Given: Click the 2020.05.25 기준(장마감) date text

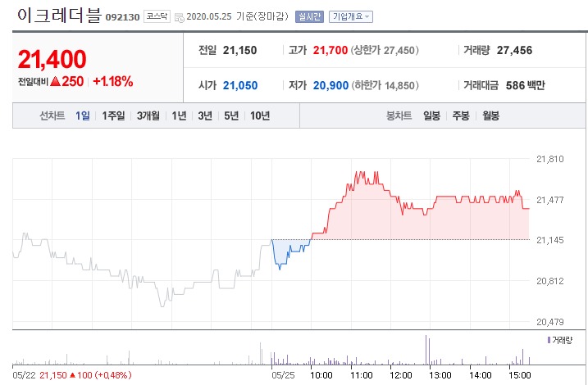Looking at the screenshot, I should tap(237, 17).
